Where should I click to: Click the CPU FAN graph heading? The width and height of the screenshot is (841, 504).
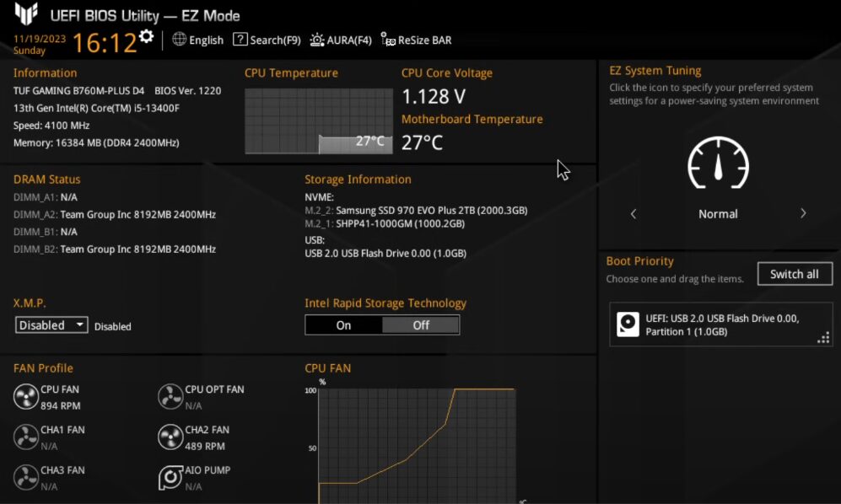click(x=327, y=368)
